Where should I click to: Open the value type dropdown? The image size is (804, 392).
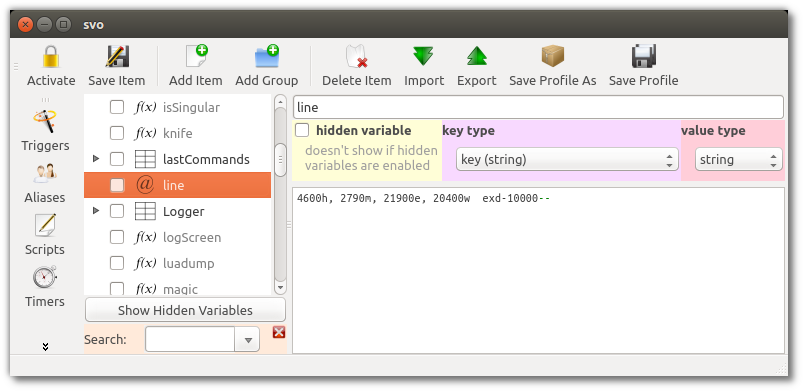click(x=739, y=160)
